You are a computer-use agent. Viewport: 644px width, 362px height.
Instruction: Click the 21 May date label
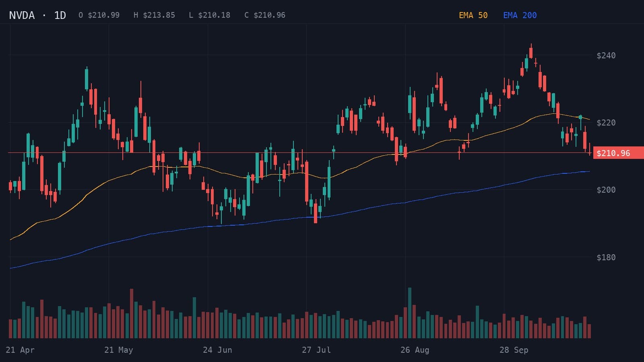click(119, 350)
